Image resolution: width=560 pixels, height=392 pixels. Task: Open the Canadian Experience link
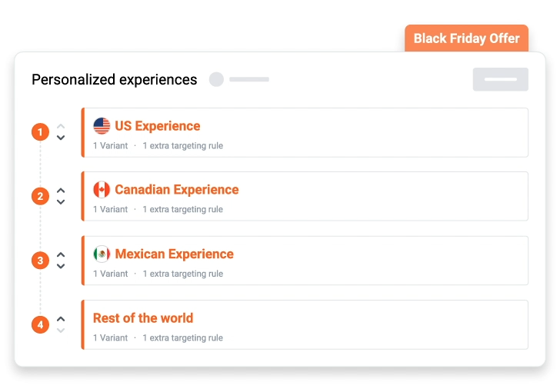click(x=176, y=190)
